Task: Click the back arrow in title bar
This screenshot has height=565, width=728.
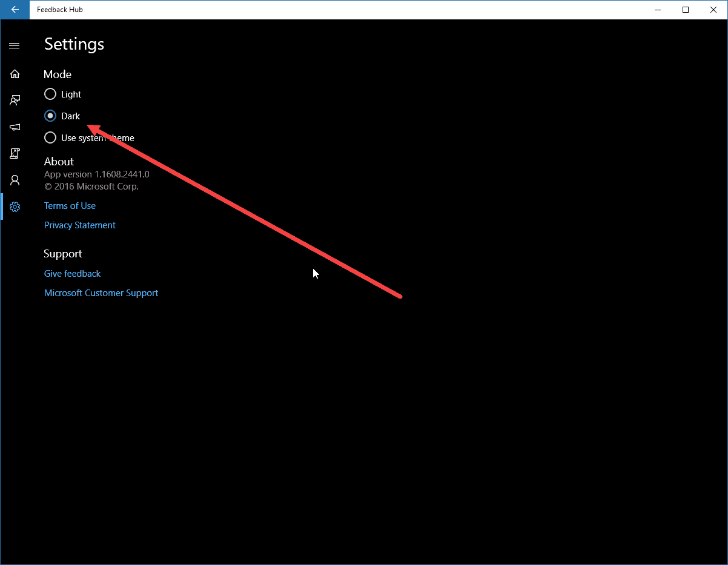Action: click(15, 10)
